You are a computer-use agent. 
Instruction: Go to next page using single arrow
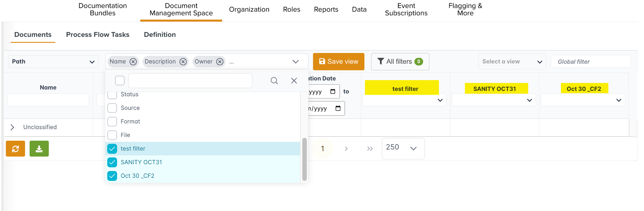346,149
